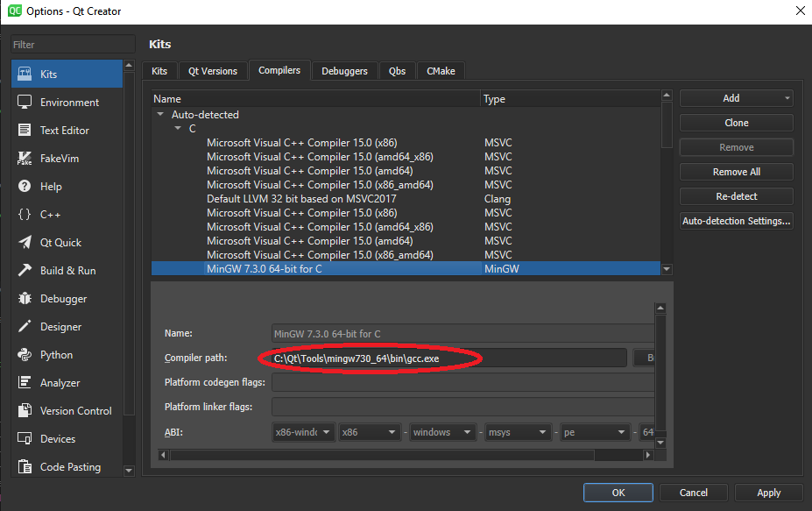Choose the FakeVim icon in the sidebar
Screen dimensions: 812x511
(x=25, y=158)
